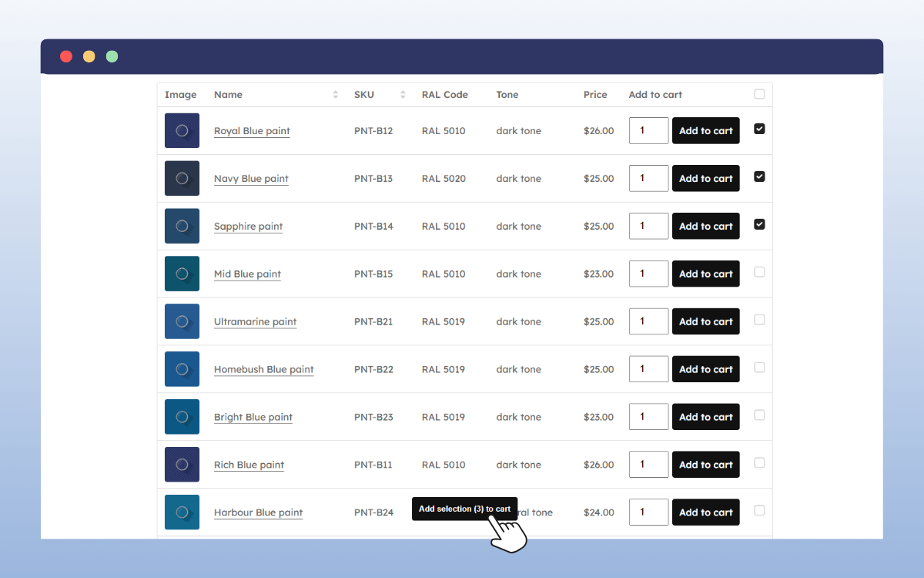Toggle the select-all checkbox in table header
This screenshot has width=924, height=578.
(x=759, y=94)
